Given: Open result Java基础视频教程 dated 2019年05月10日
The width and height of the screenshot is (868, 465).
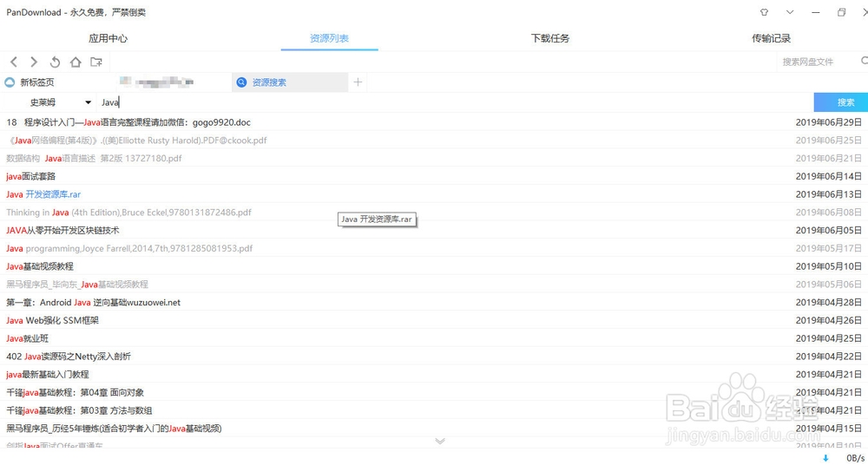Looking at the screenshot, I should (434, 266).
